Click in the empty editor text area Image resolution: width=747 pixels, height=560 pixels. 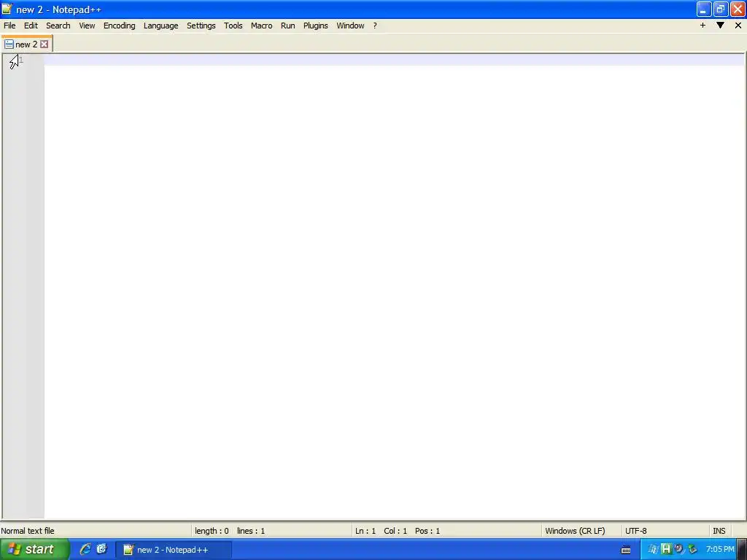point(394,286)
